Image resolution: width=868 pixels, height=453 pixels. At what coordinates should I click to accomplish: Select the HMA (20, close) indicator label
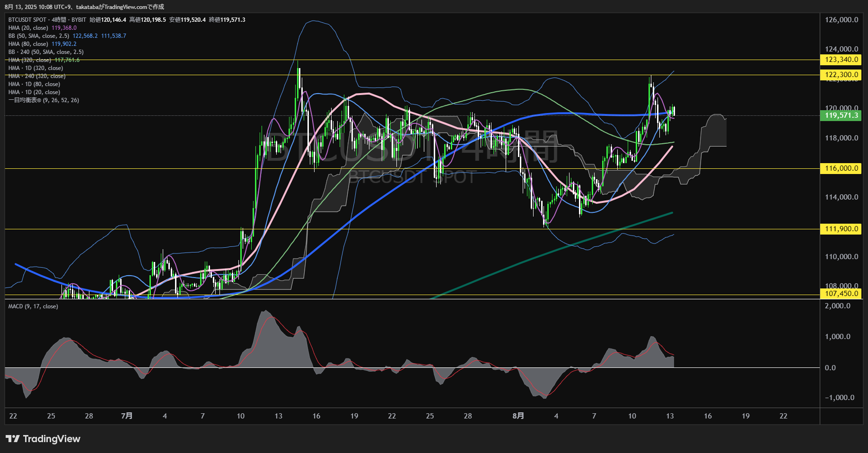28,28
